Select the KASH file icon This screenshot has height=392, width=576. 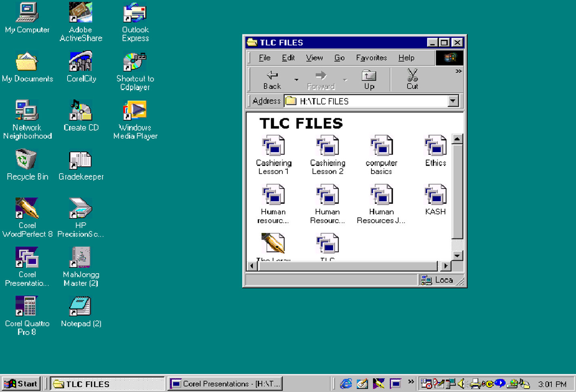point(435,195)
